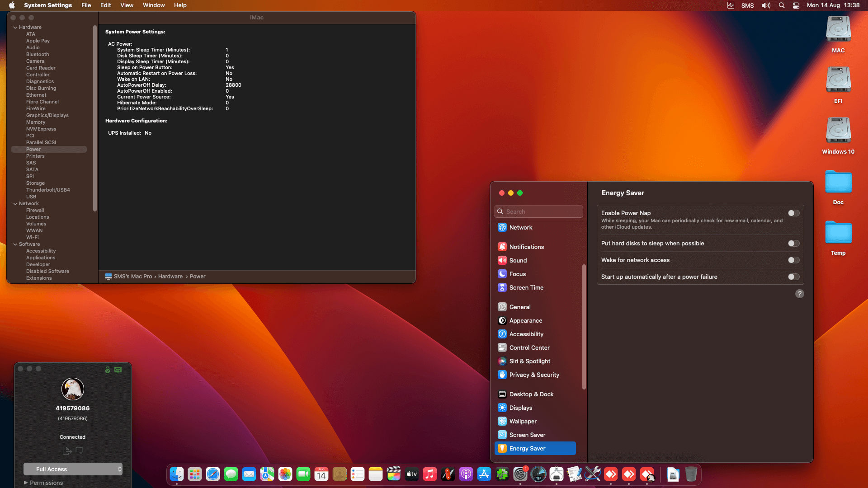Collapse the Software tree section
868x488 pixels.
pyautogui.click(x=15, y=244)
